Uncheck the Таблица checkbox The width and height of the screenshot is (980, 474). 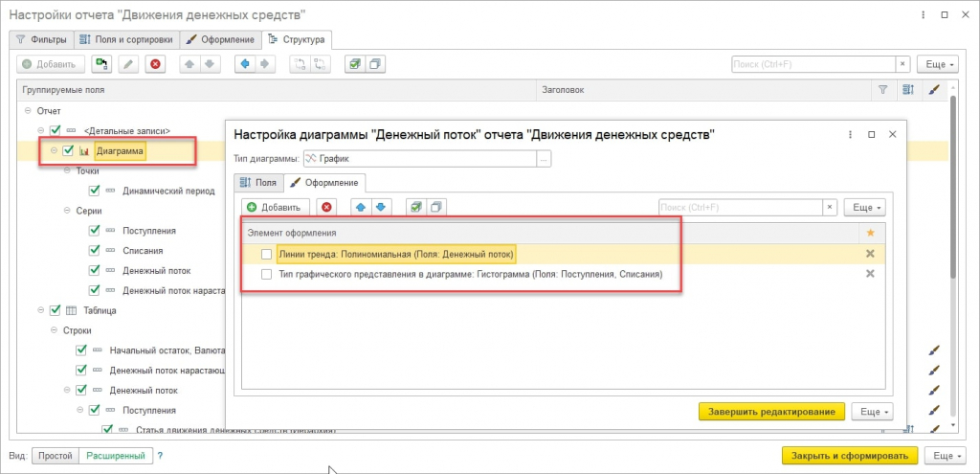(55, 310)
